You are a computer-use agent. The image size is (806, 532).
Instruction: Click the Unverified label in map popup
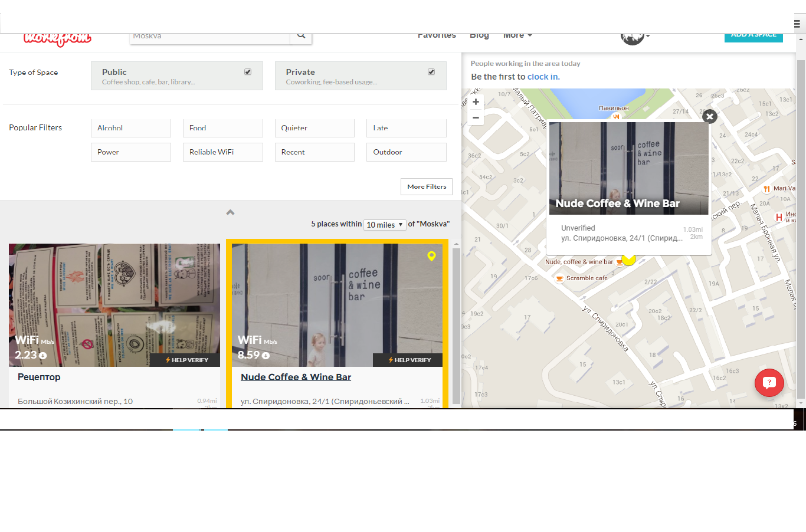pyautogui.click(x=578, y=228)
